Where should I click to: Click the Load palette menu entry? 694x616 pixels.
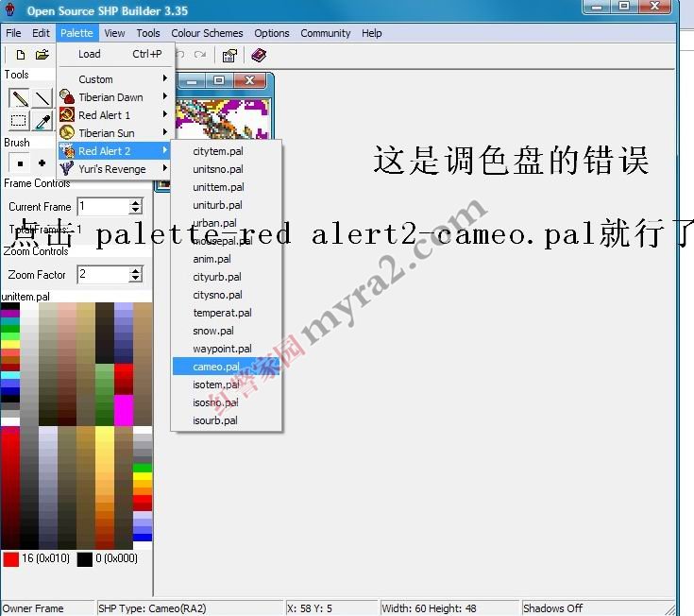click(x=114, y=54)
